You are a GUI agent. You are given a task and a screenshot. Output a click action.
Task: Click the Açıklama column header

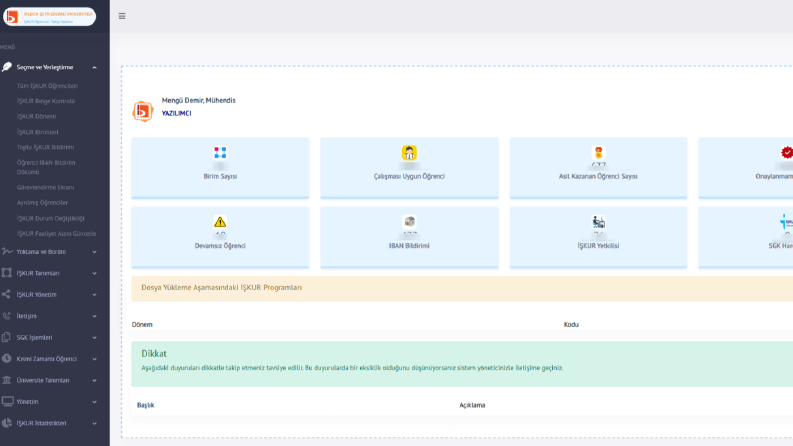472,405
